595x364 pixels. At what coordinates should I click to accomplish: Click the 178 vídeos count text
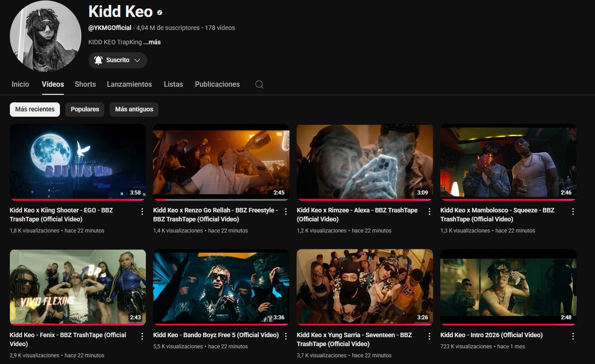click(220, 28)
